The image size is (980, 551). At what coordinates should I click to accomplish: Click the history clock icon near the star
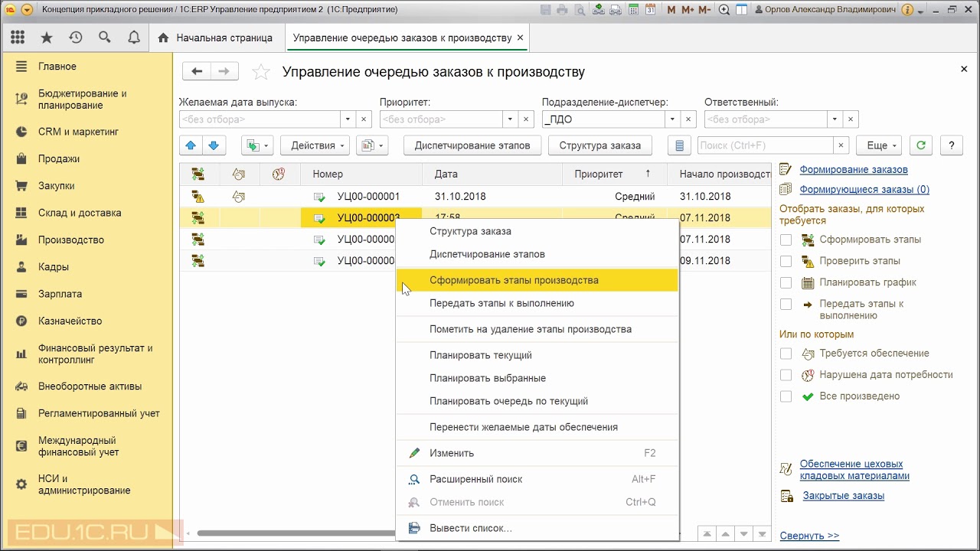(76, 37)
